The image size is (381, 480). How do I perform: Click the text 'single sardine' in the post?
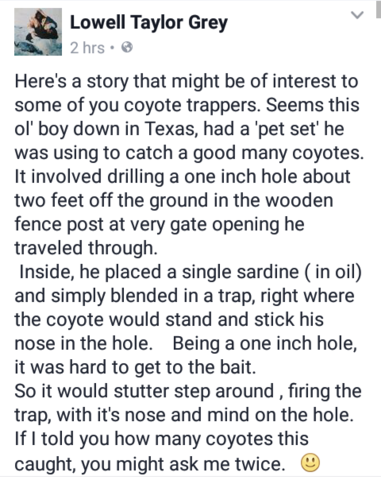click(x=240, y=272)
